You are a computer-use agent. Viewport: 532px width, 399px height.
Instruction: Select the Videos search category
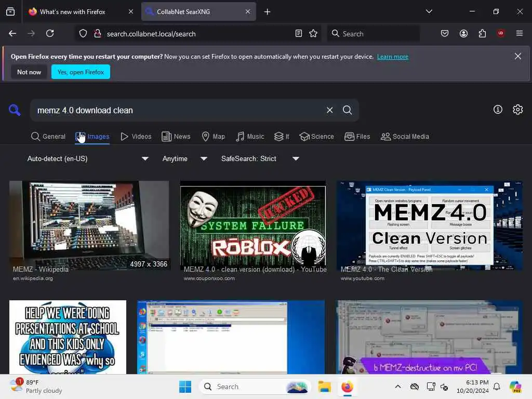click(136, 137)
